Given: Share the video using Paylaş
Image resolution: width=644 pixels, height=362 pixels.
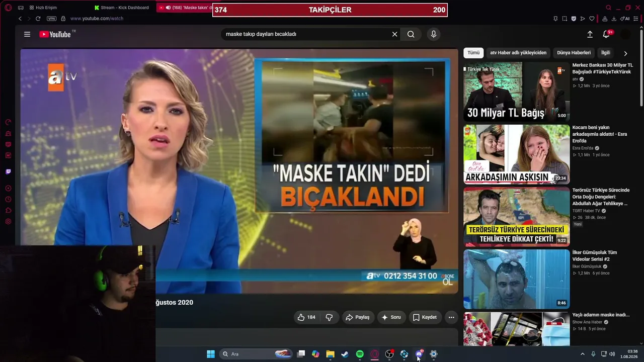Looking at the screenshot, I should [x=358, y=317].
